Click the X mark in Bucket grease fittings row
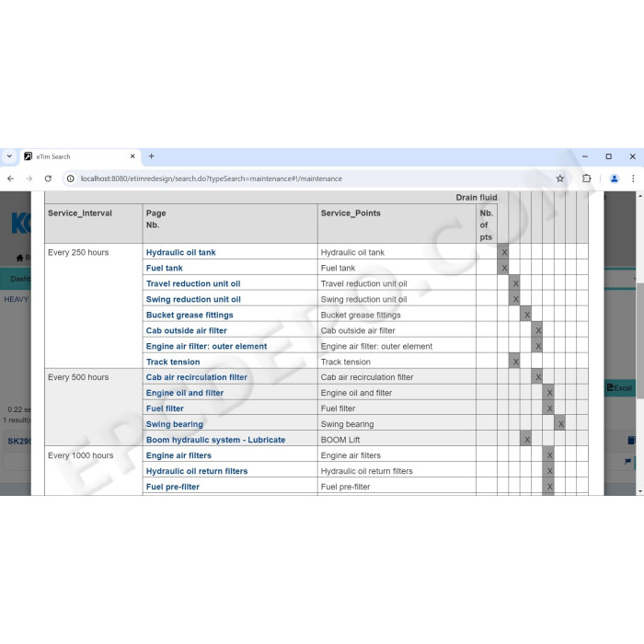This screenshot has height=644, width=644. (527, 315)
